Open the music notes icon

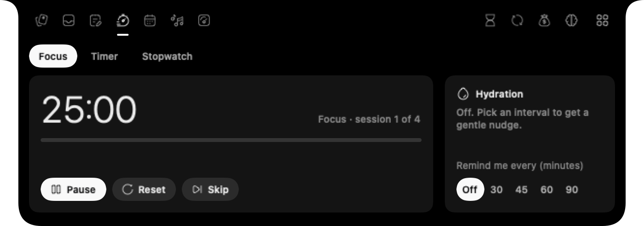coord(177,21)
